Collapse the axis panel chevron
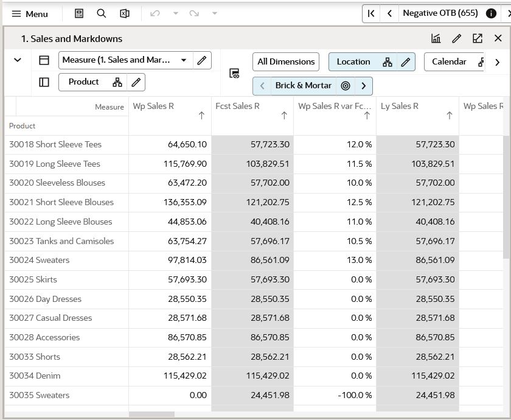Image resolution: width=511 pixels, height=420 pixels. pos(18,60)
